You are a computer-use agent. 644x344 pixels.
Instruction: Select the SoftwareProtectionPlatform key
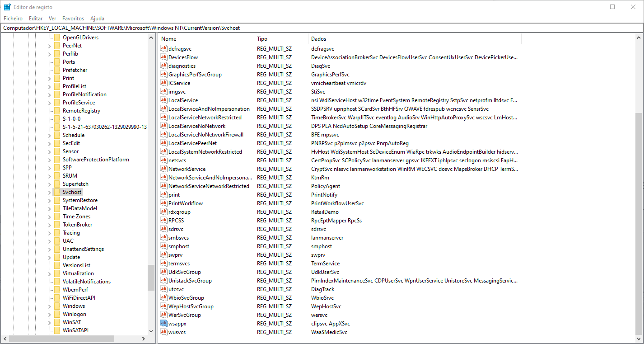[x=96, y=160]
